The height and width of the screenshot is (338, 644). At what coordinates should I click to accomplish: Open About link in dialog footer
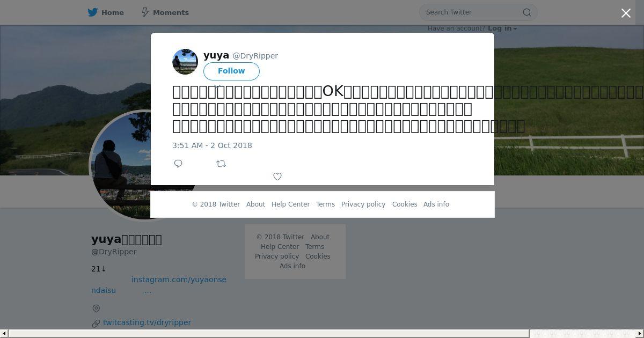(x=255, y=204)
